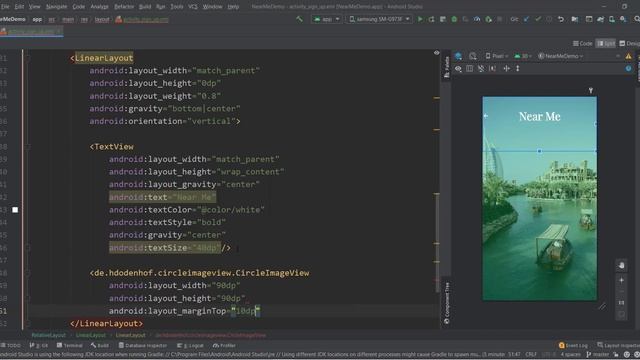Open the Refactor menu

click(124, 7)
